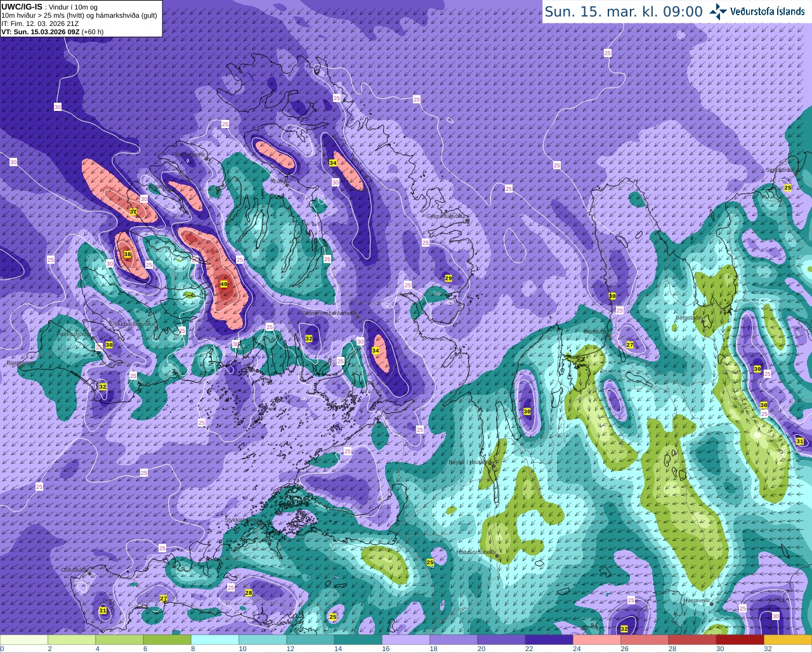The width and height of the screenshot is (812, 653).
Task: Click the Holtavörðuheiði place label
Action: 476,552
